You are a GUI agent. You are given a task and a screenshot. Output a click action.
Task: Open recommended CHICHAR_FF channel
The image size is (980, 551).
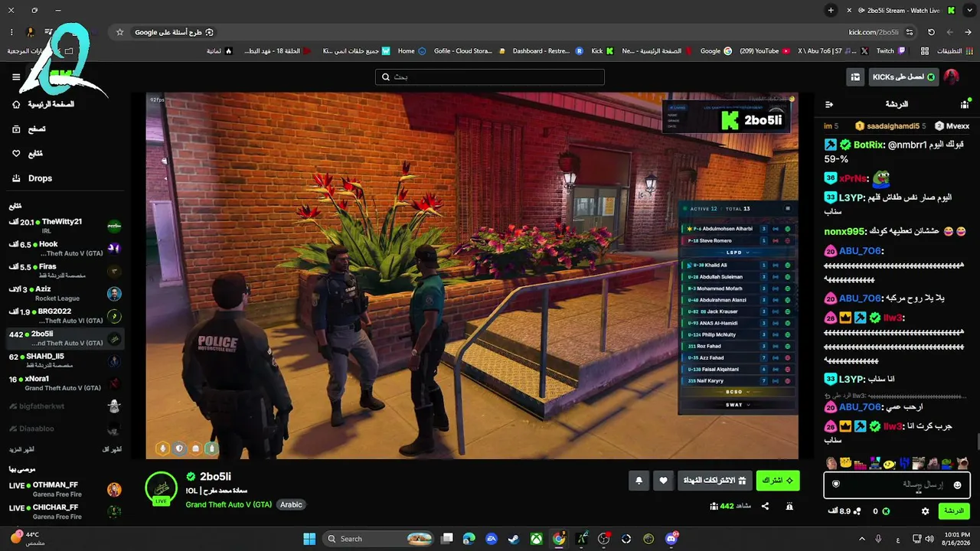click(x=65, y=511)
